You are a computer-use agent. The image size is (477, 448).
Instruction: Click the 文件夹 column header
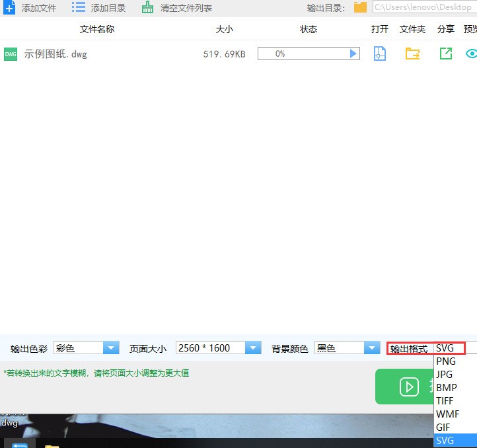(x=412, y=29)
